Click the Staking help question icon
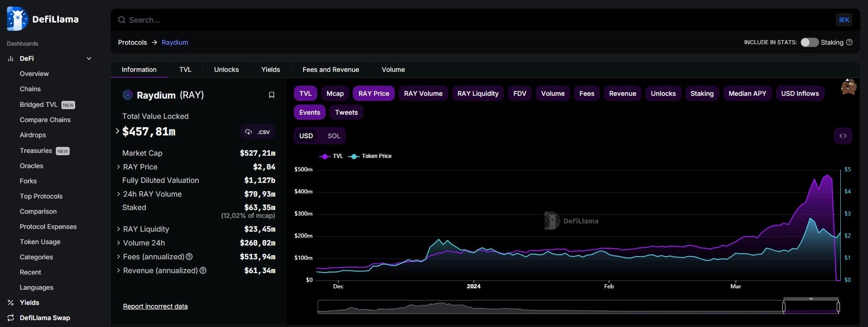The width and height of the screenshot is (868, 327). (x=850, y=42)
